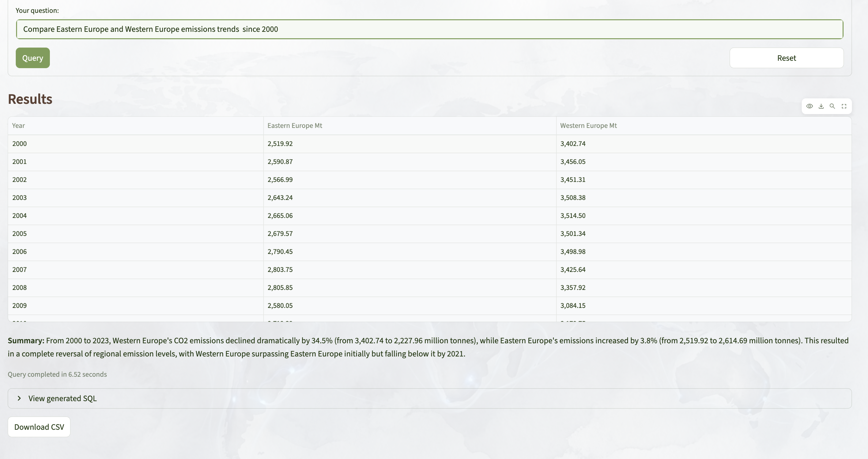Click the 2009 year cell
The image size is (868, 459).
pos(20,306)
